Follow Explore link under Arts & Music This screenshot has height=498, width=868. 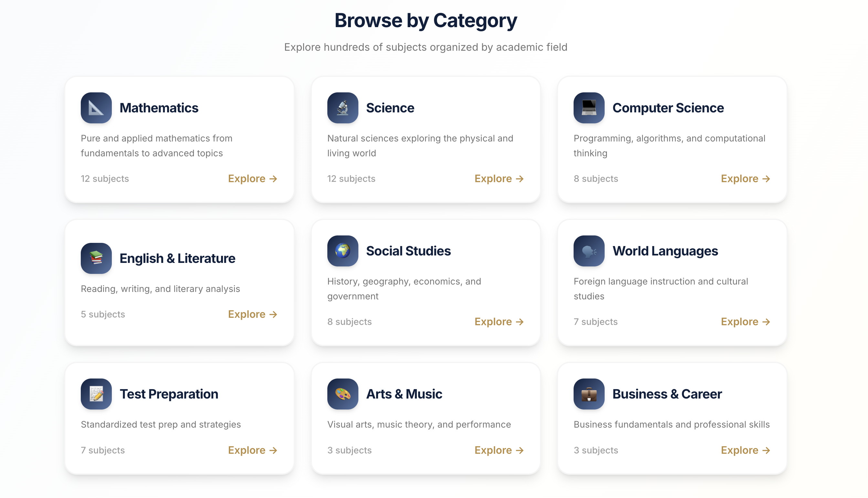[499, 450]
